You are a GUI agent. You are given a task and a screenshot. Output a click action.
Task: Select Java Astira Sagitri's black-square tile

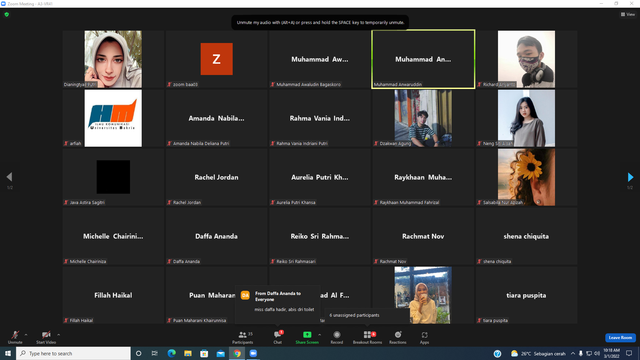(x=113, y=177)
